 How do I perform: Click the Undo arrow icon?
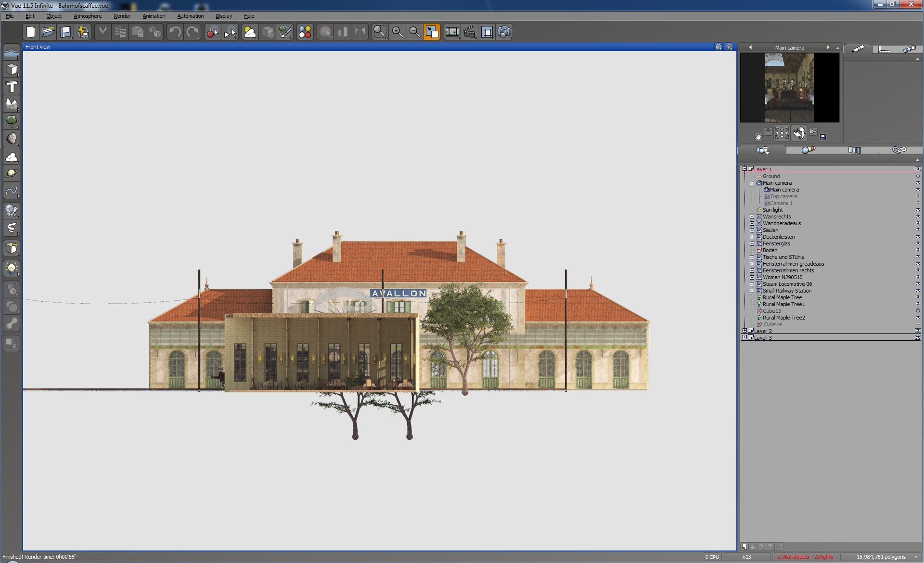point(175,32)
